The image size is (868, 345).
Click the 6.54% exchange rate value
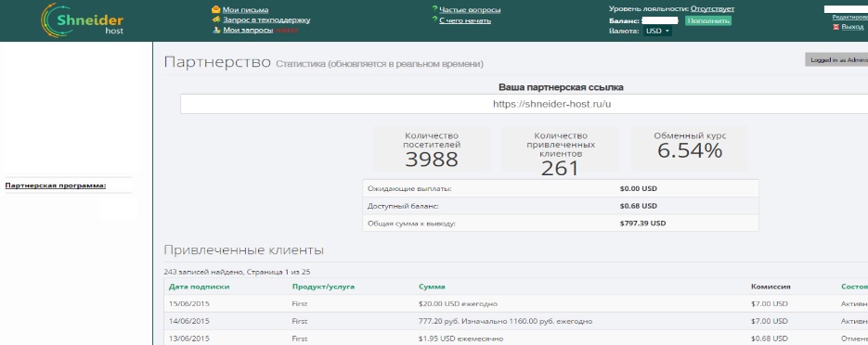(690, 150)
